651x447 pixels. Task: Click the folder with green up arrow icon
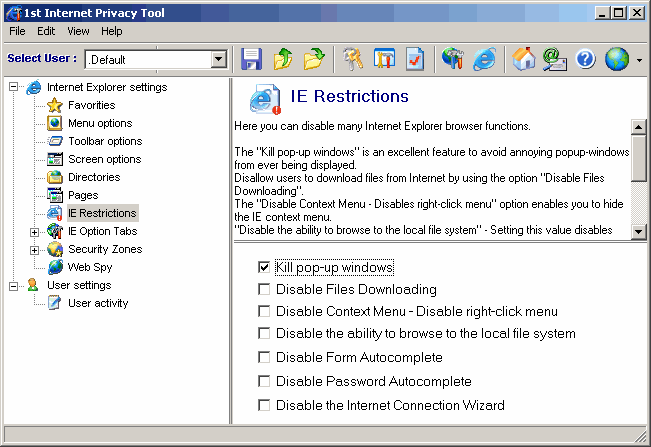click(x=283, y=59)
